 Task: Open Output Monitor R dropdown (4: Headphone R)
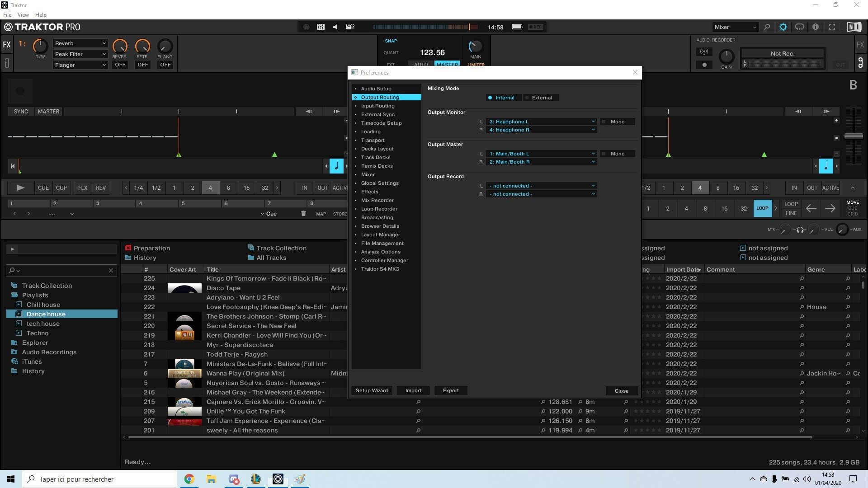(542, 130)
